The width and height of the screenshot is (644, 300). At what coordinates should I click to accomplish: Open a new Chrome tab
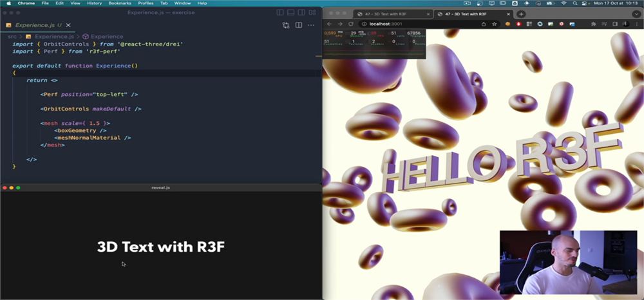[x=521, y=14]
